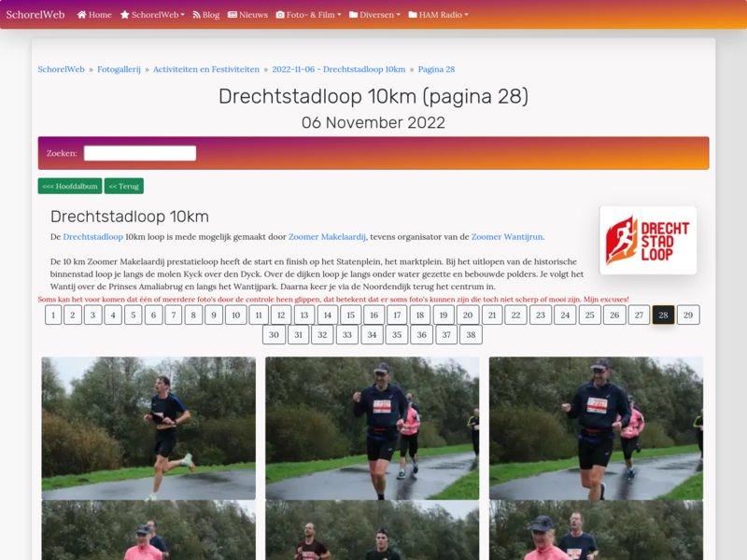Open the Fotogallerij breadcrumb
The width and height of the screenshot is (747, 560).
[x=119, y=69]
